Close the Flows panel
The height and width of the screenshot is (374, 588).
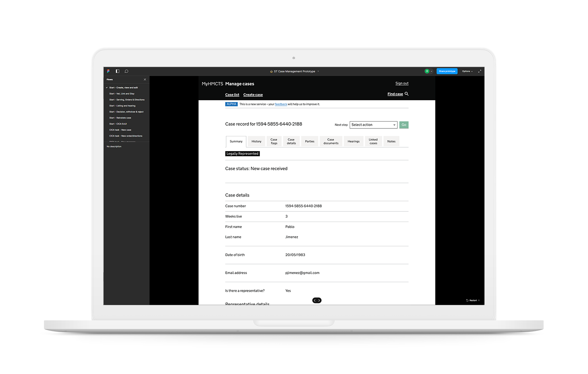coord(145,79)
